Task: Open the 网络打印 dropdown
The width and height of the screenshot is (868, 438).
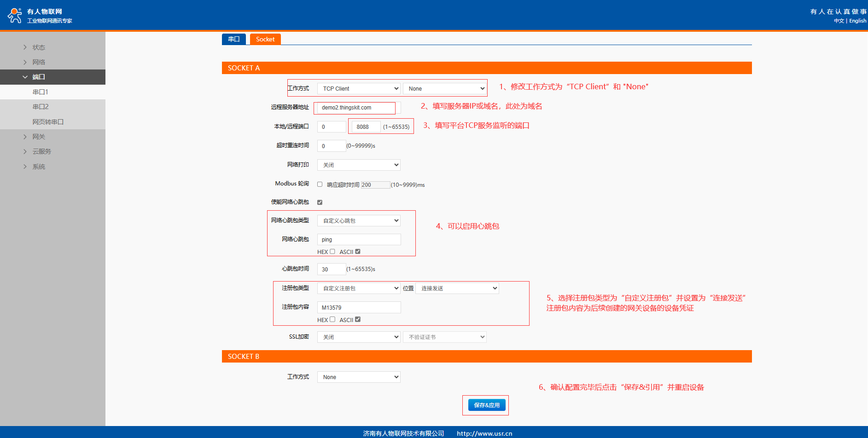Action: tap(359, 165)
